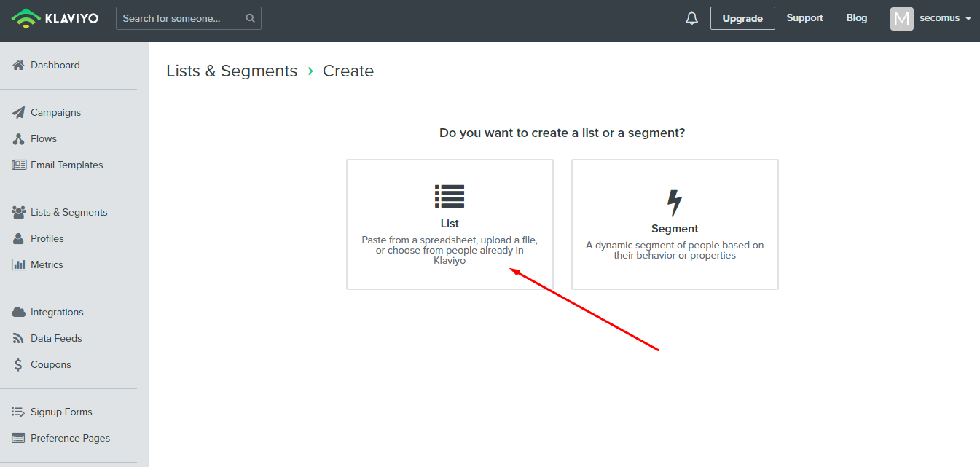Select Lists & Segments in sidebar
Image resolution: width=980 pixels, height=467 pixels.
(x=69, y=212)
